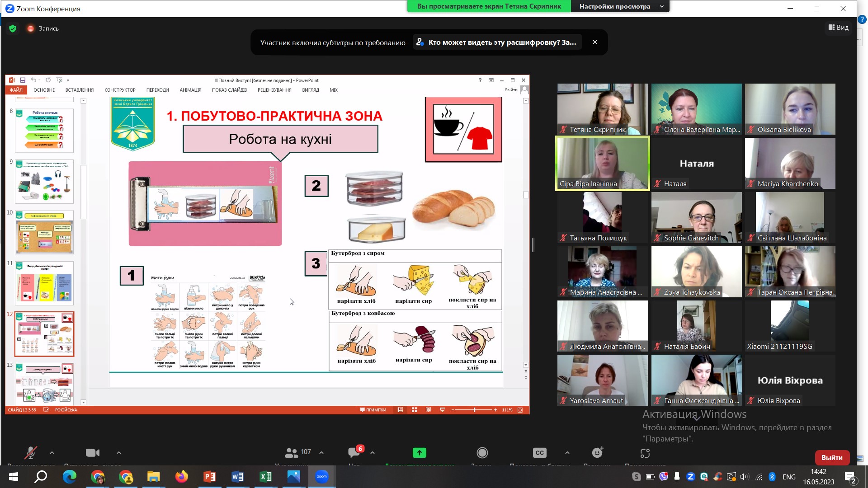Open the reactions smiley icon

pos(597,453)
